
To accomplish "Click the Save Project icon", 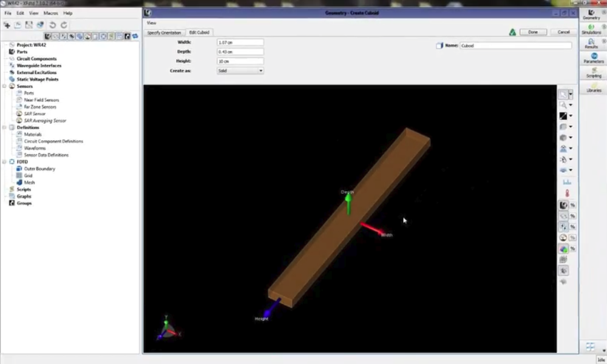I will point(29,25).
